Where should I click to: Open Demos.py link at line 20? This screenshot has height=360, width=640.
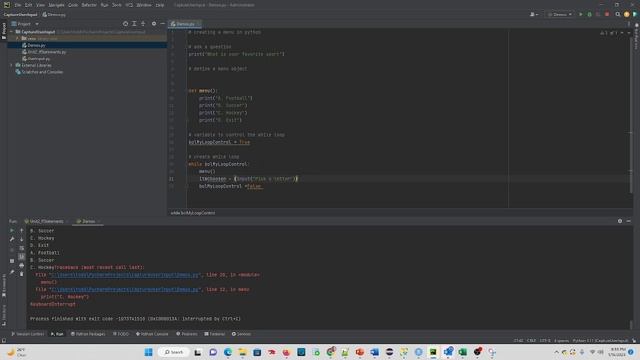(125, 275)
